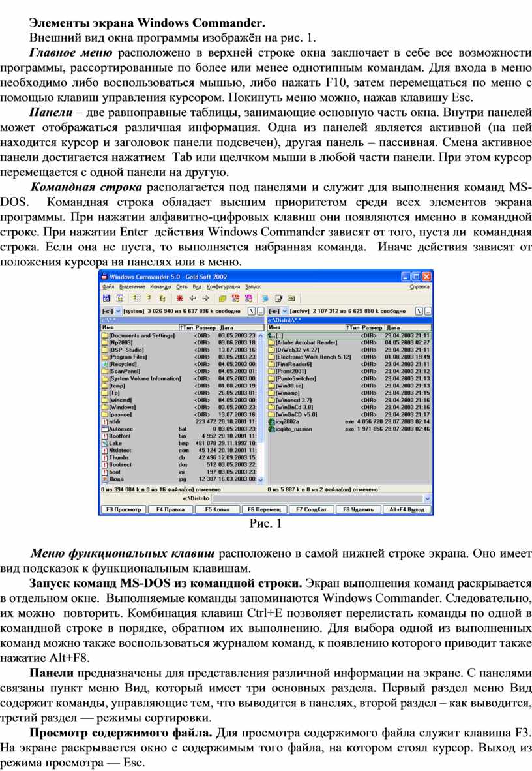This screenshot has height=771, width=532.
Task: Open the Команды menu
Action: (x=161, y=286)
